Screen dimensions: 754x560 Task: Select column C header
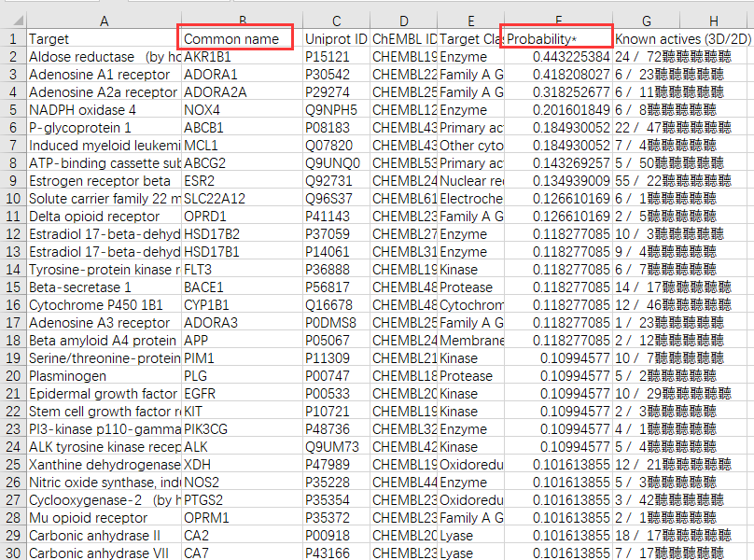(x=336, y=21)
